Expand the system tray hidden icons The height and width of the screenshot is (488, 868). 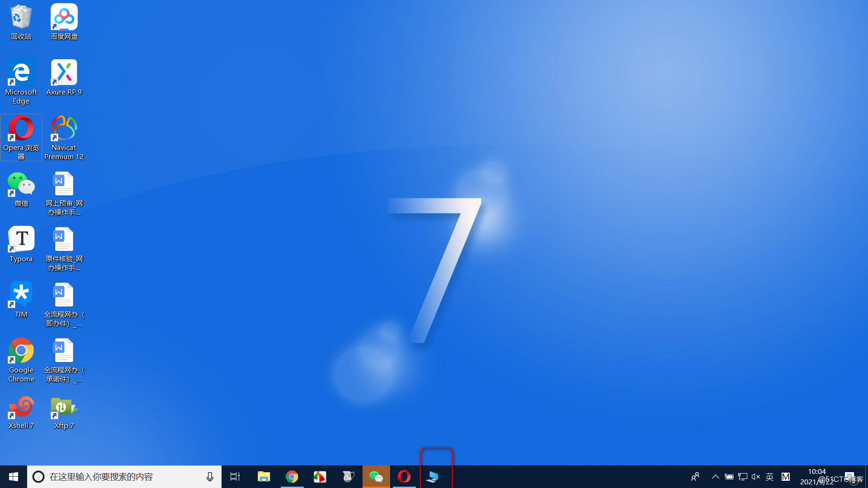pos(715,477)
